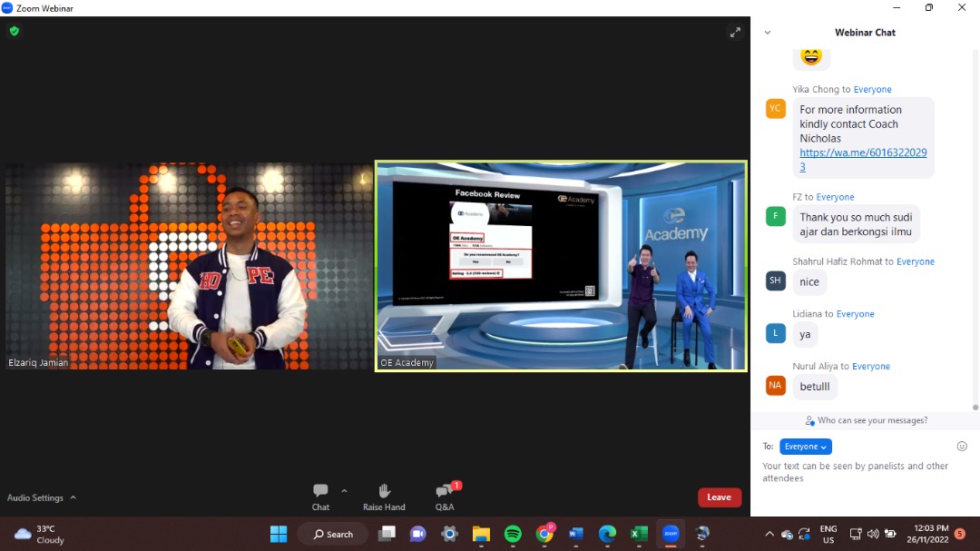The image size is (980, 551).
Task: Open the emoji picker in chat
Action: point(962,447)
